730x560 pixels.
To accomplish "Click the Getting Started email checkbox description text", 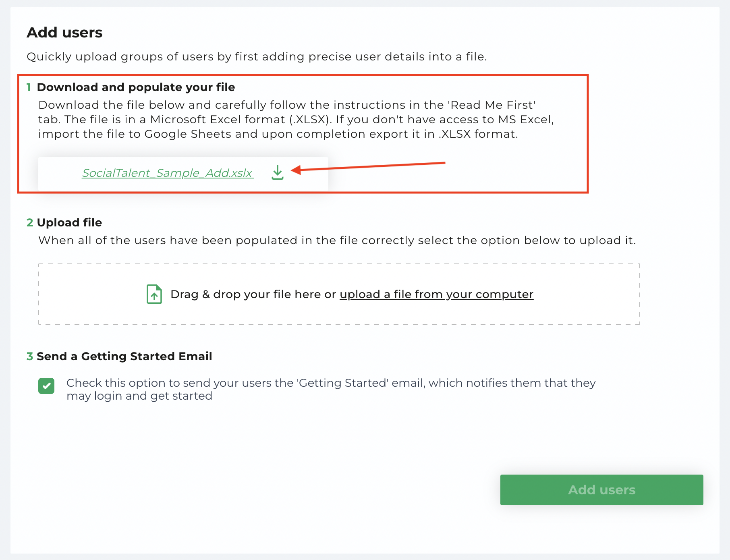I will pyautogui.click(x=331, y=389).
